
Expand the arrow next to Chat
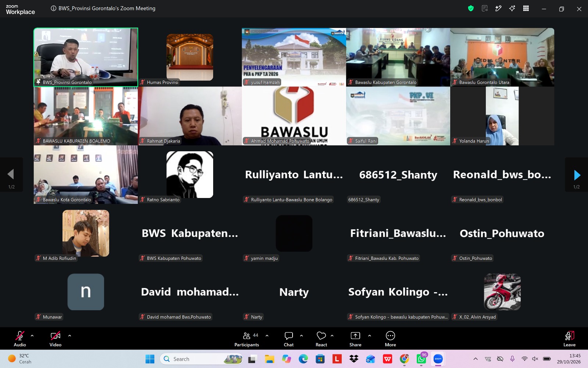tap(301, 336)
